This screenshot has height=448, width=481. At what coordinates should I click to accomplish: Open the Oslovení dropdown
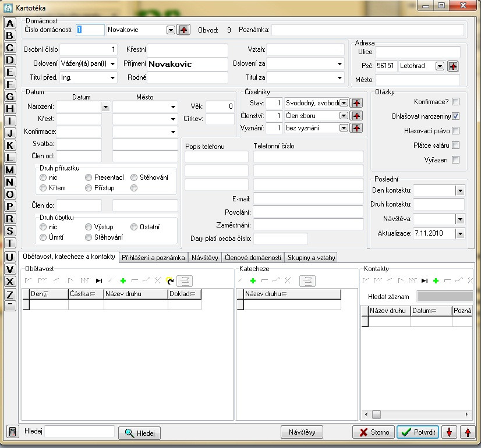pos(112,63)
